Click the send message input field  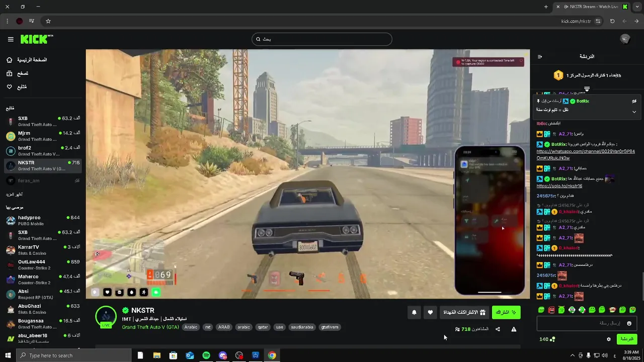click(x=587, y=323)
